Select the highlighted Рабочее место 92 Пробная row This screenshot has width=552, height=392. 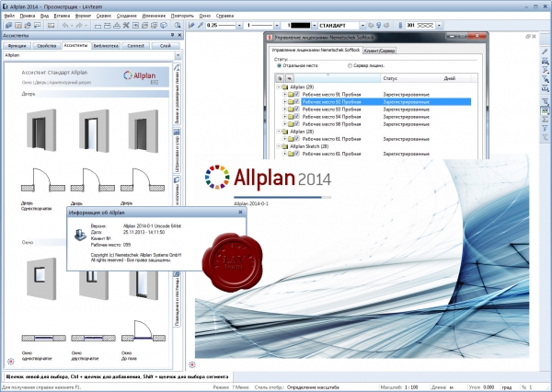click(x=385, y=102)
